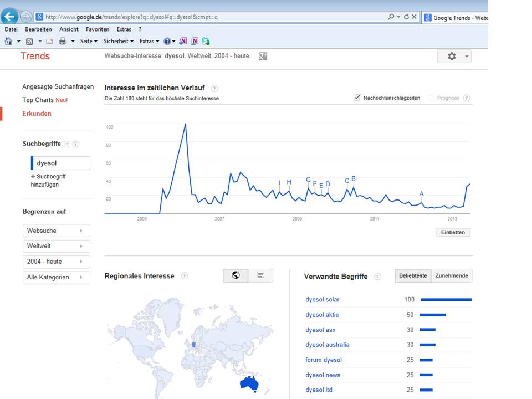Open related term dyesol asx
The image size is (532, 399).
click(x=320, y=330)
